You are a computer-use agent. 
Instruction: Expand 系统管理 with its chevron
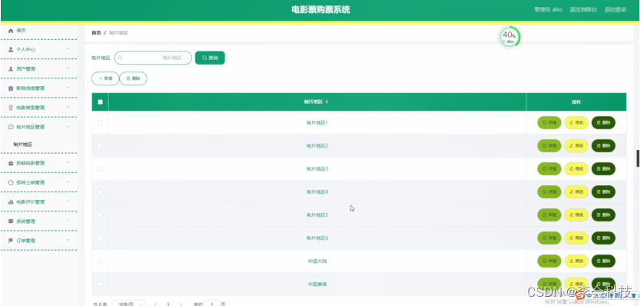pyautogui.click(x=68, y=221)
